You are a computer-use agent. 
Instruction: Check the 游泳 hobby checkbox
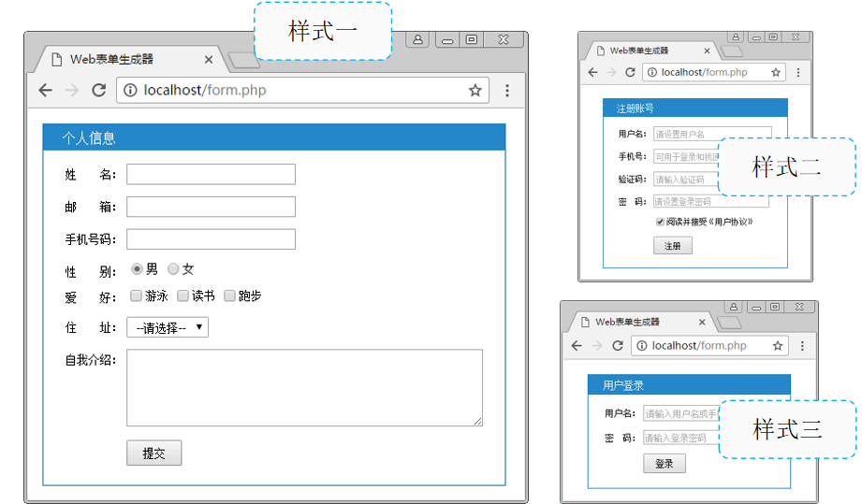click(136, 296)
